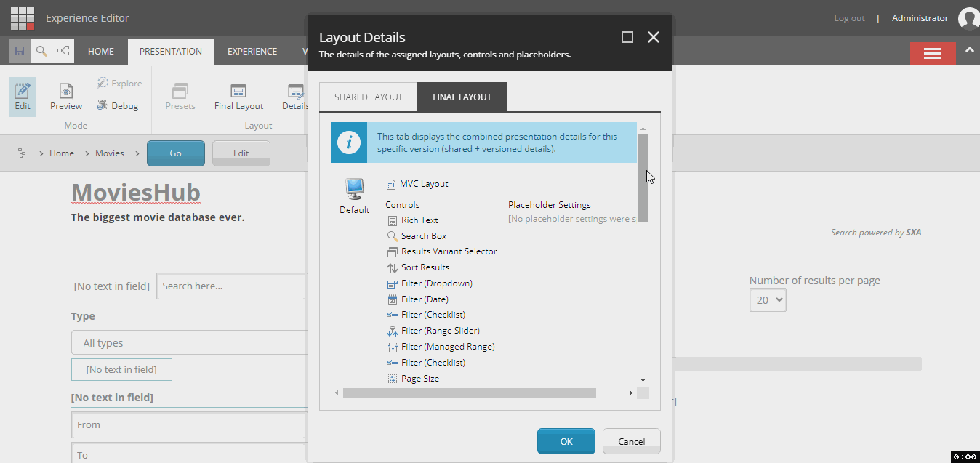Viewport: 980px width, 463px height.
Task: Open Sitecore launchpad grid icon
Action: pyautogui.click(x=23, y=17)
